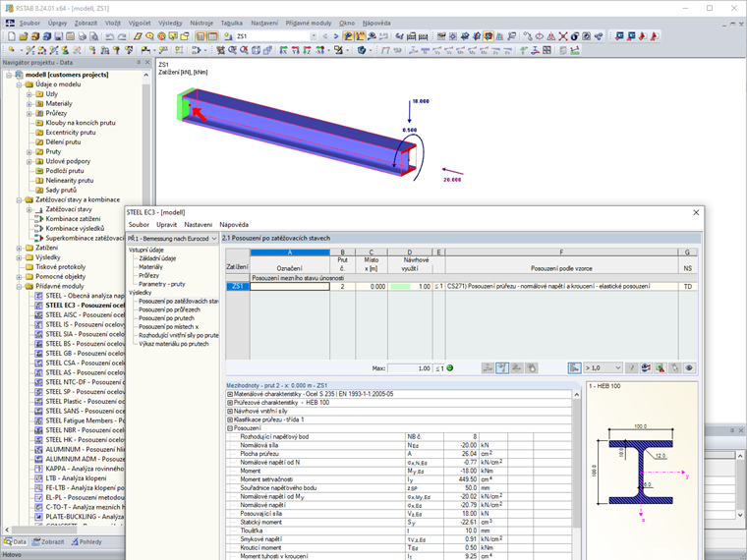The height and width of the screenshot is (560, 747).
Task: Go to previous load case arrow
Action: (x=325, y=36)
